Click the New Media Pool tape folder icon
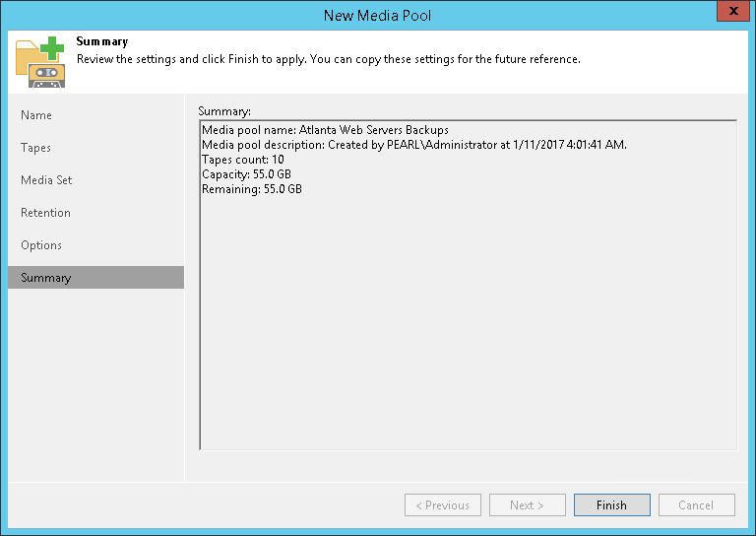Image resolution: width=756 pixels, height=536 pixels. coord(40,62)
